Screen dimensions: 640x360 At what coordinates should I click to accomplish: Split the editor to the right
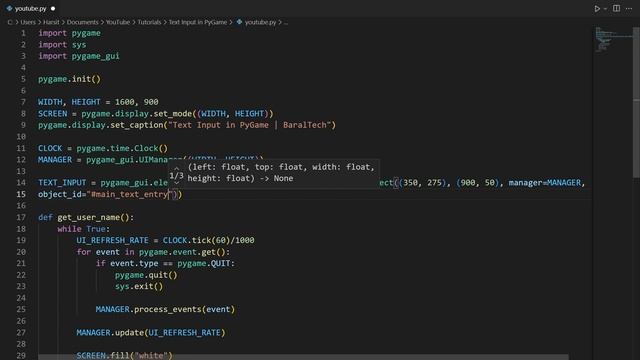(x=616, y=8)
